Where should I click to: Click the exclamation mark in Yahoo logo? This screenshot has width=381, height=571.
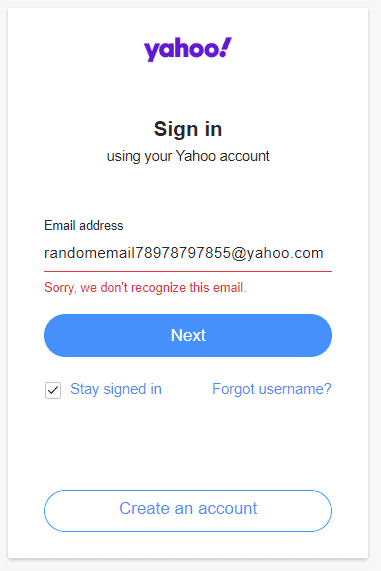(x=225, y=47)
